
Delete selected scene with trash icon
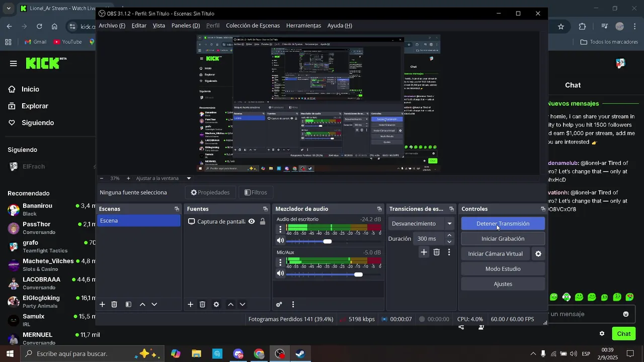tap(114, 304)
